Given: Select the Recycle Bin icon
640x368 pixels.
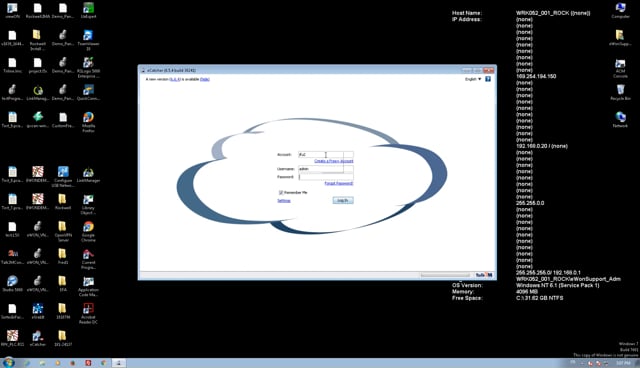Looking at the screenshot, I should 620,92.
